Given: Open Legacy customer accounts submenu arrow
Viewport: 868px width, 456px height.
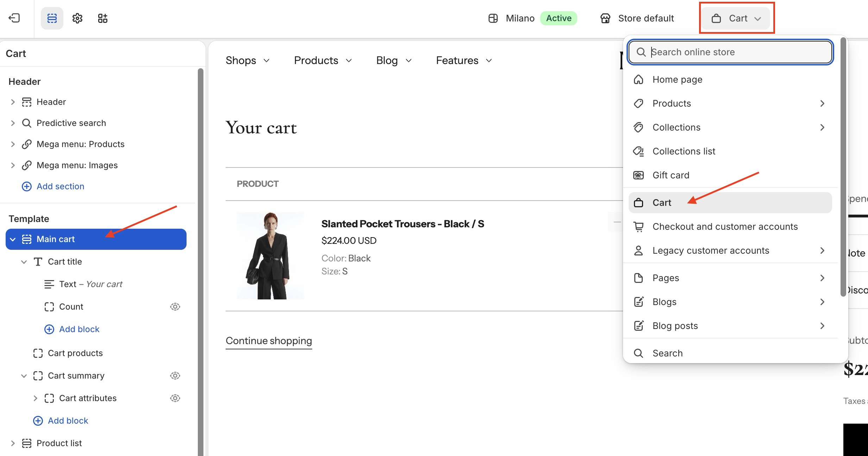Looking at the screenshot, I should point(822,251).
